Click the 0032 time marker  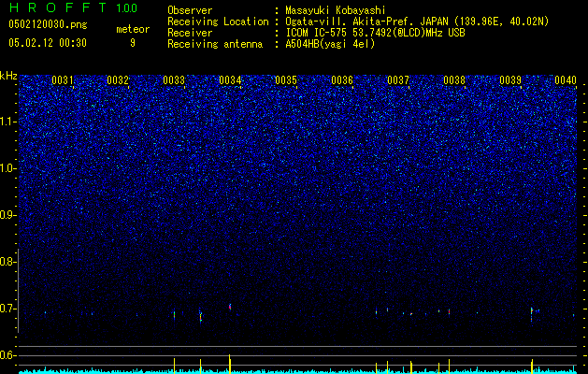tap(118, 80)
